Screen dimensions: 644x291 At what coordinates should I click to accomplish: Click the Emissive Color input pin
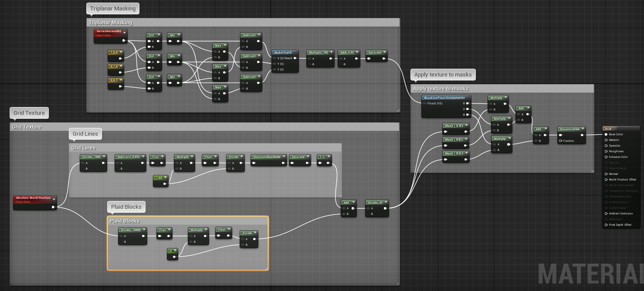[x=606, y=157]
